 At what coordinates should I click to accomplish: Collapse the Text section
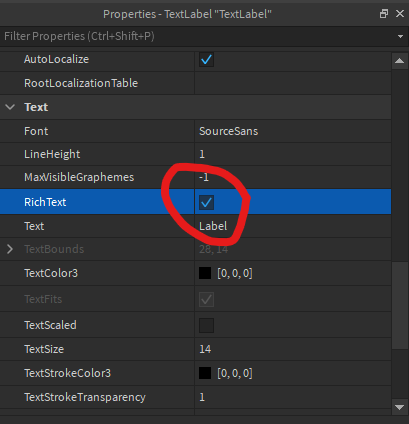click(x=10, y=107)
